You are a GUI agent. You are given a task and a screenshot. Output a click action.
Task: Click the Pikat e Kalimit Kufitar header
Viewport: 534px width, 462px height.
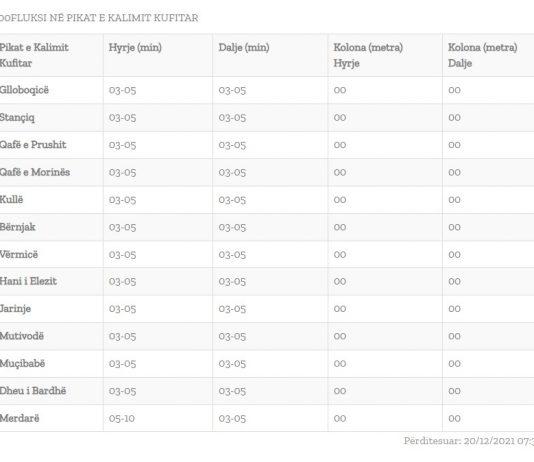(x=34, y=55)
